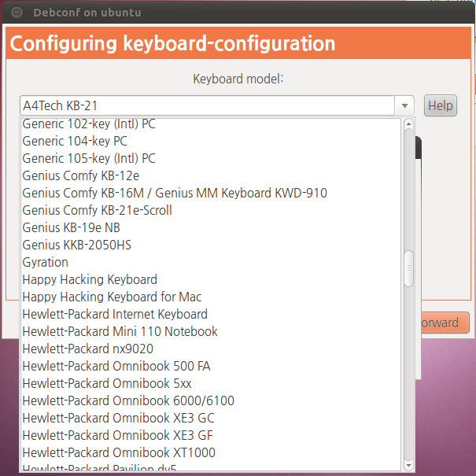Click the A4Tech KB-21 keyboard model field
476x476 pixels.
coord(208,105)
